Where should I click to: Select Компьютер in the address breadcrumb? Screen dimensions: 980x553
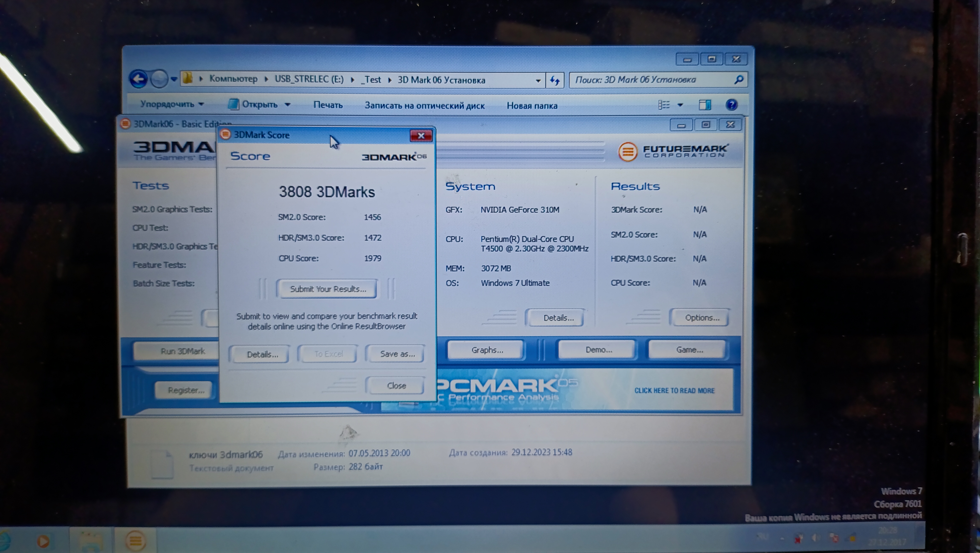233,79
